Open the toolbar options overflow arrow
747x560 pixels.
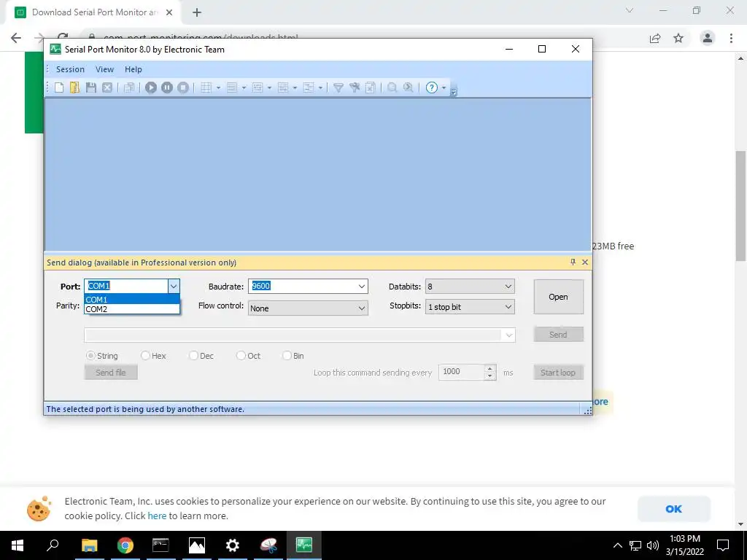click(x=454, y=91)
